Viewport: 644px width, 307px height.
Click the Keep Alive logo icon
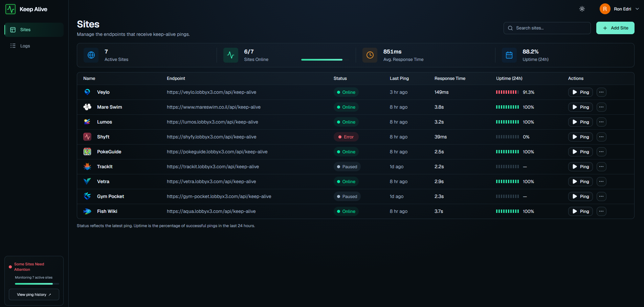click(10, 9)
